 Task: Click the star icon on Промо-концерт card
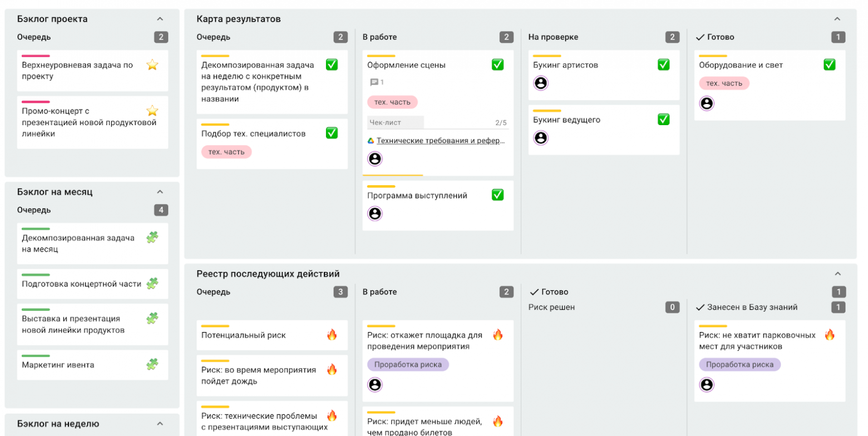point(152,110)
